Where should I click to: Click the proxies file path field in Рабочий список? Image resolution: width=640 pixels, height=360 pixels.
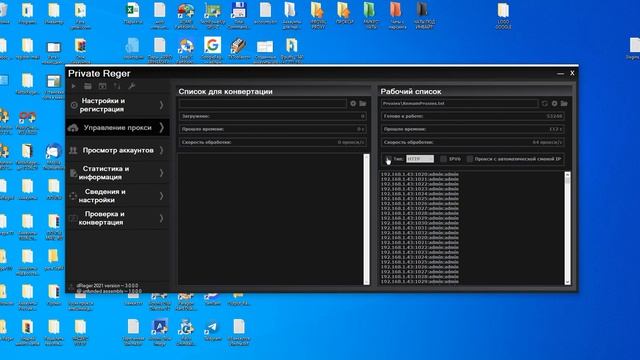coord(460,104)
